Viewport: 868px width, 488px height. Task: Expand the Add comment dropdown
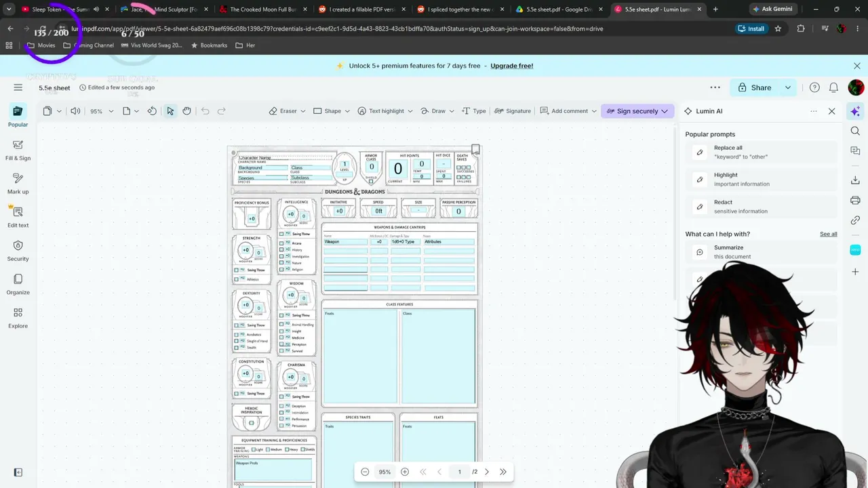coord(594,111)
